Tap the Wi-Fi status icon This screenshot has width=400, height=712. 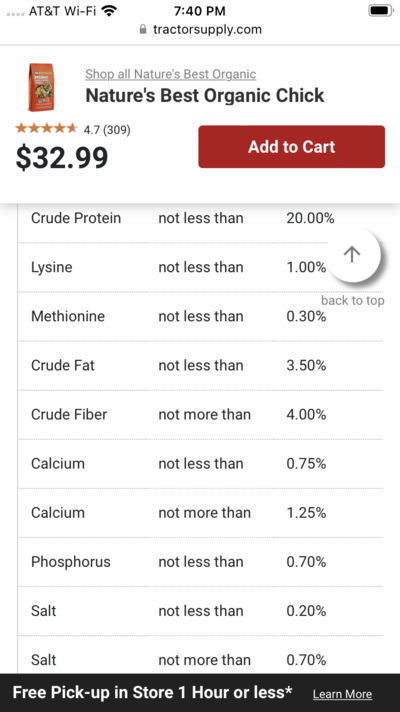[109, 10]
